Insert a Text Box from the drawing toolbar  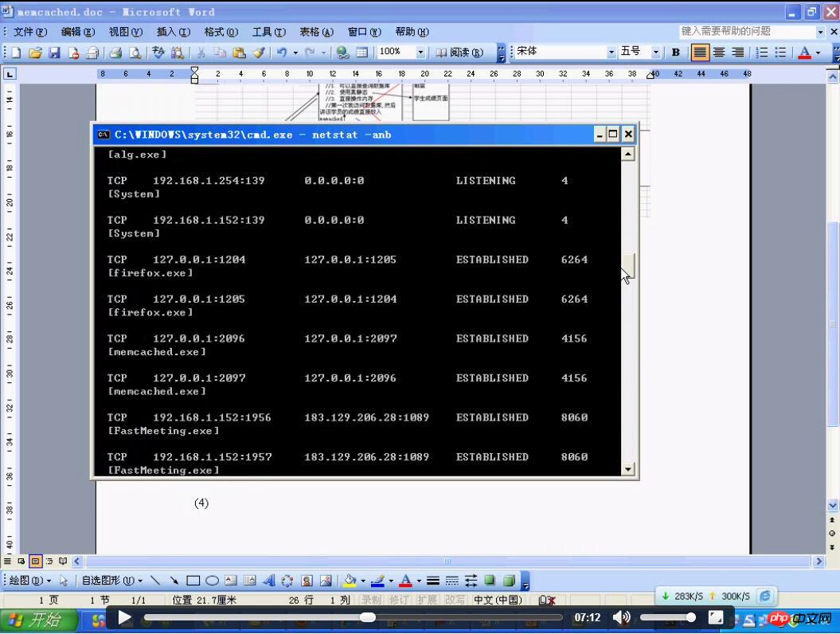click(231, 581)
